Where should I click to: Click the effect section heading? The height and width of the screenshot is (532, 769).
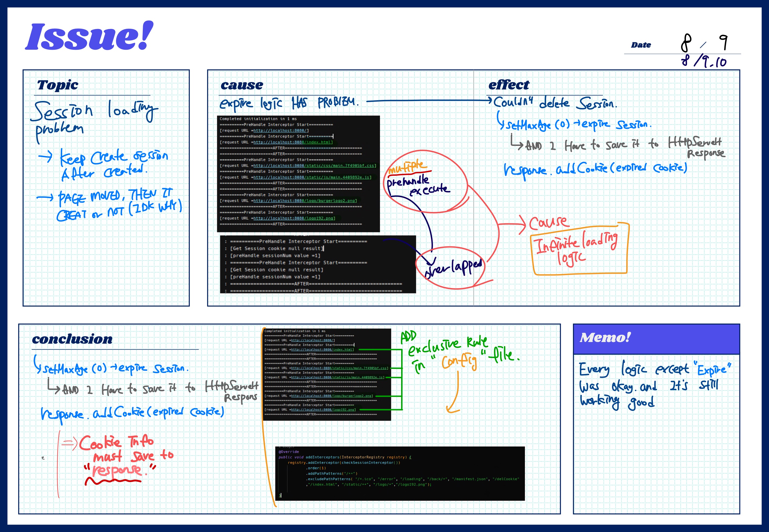click(x=509, y=85)
